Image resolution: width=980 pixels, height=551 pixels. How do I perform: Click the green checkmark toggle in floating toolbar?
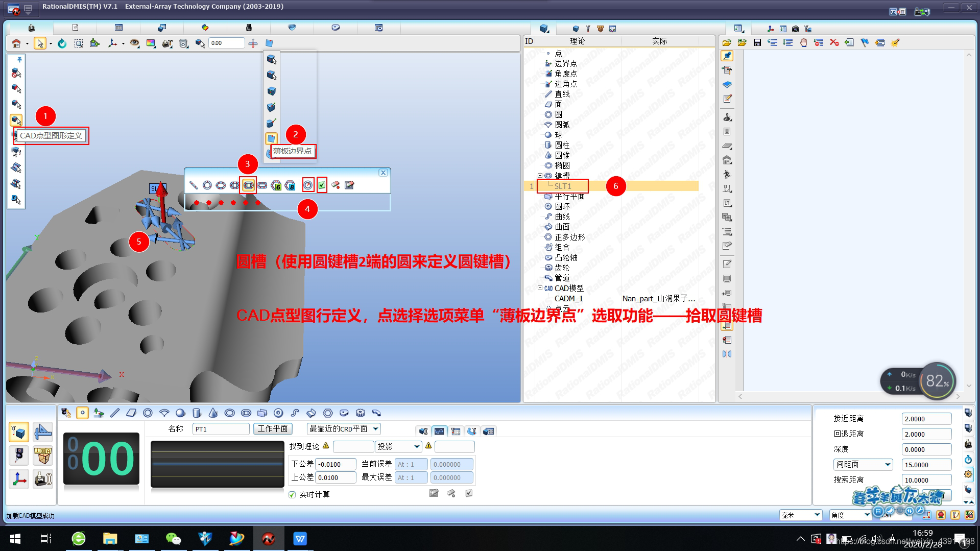322,185
